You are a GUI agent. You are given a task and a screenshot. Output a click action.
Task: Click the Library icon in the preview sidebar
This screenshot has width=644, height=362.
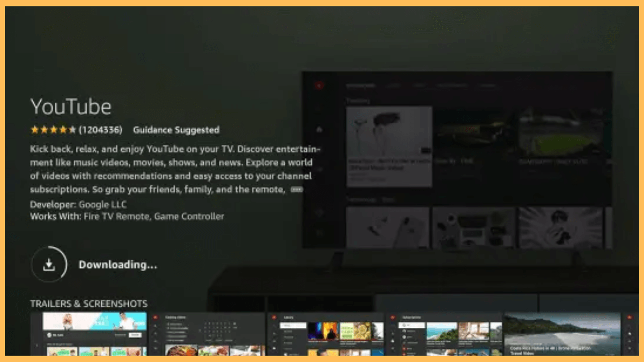(319, 211)
